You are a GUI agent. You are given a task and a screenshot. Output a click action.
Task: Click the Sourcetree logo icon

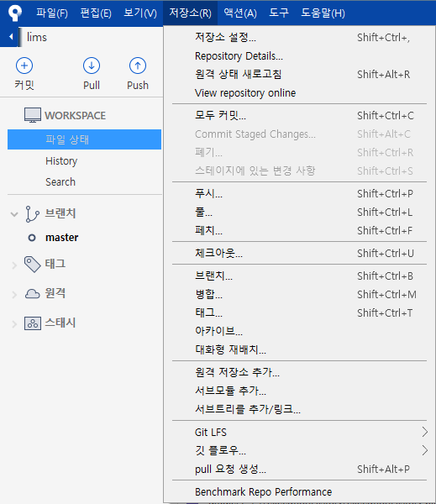(x=15, y=13)
